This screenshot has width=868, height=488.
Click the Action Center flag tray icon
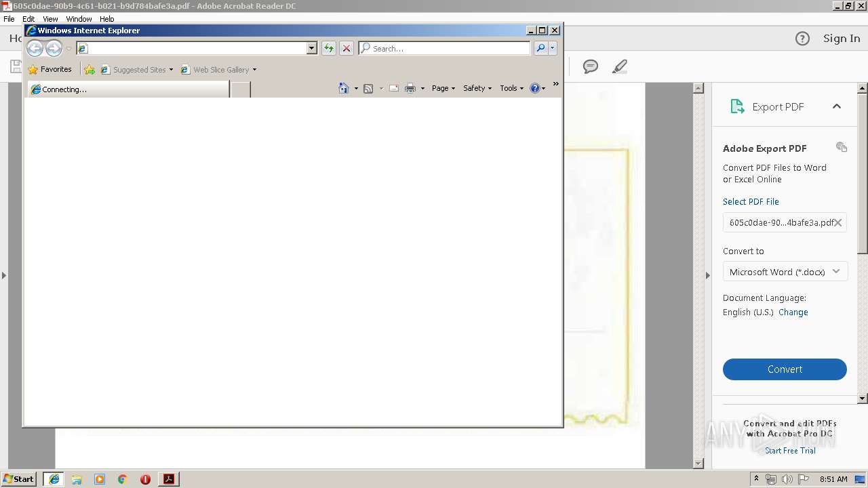point(803,479)
